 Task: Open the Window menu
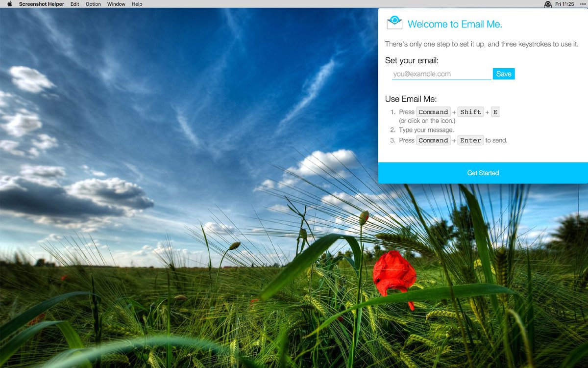(x=116, y=4)
